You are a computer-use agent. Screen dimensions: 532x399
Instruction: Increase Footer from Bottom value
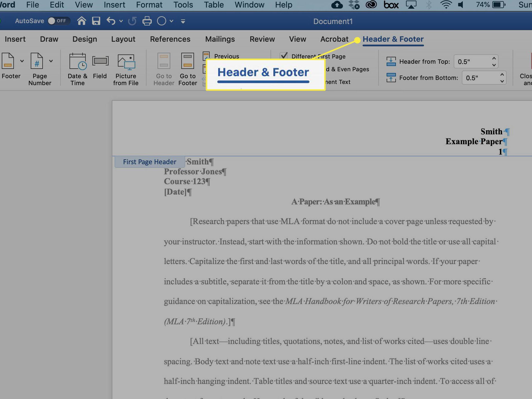(502, 74)
